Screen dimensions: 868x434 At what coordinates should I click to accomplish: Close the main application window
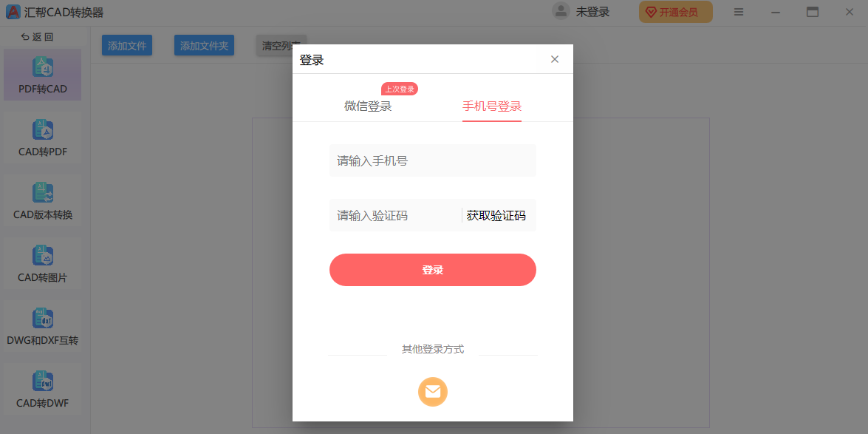coord(850,12)
